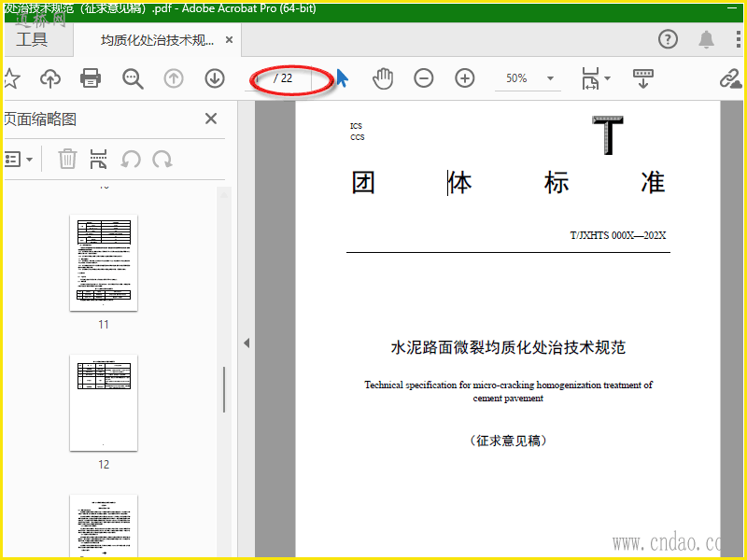Click the share link icon
Viewport: 747px width, 560px height.
[x=730, y=78]
